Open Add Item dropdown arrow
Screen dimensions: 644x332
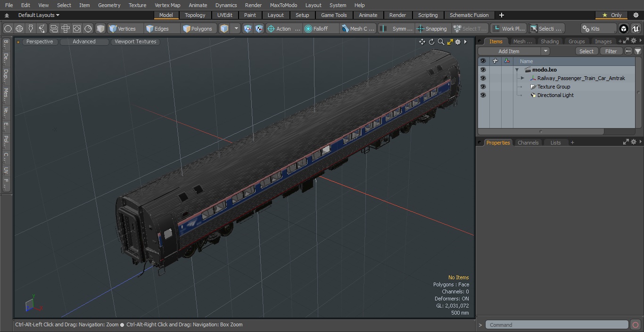pyautogui.click(x=545, y=51)
